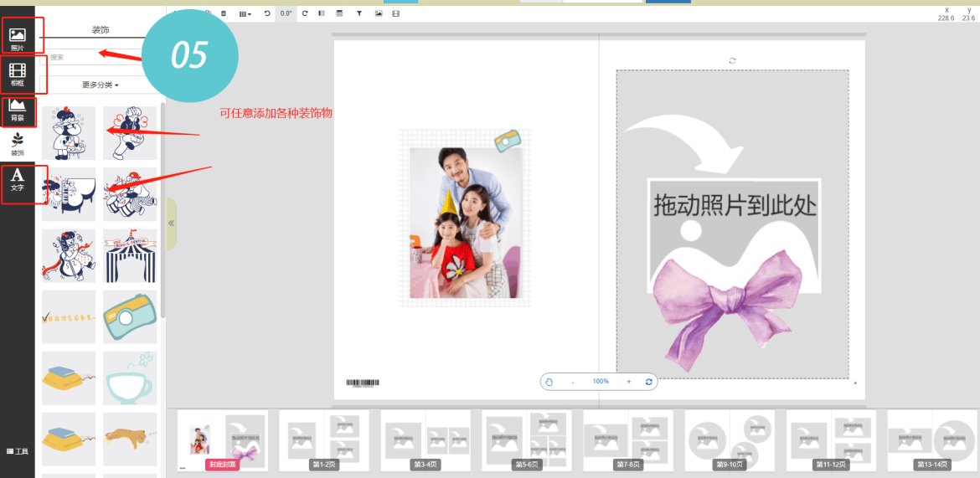Pick the teal camera decoration sticker
The image size is (980, 478).
(130, 316)
